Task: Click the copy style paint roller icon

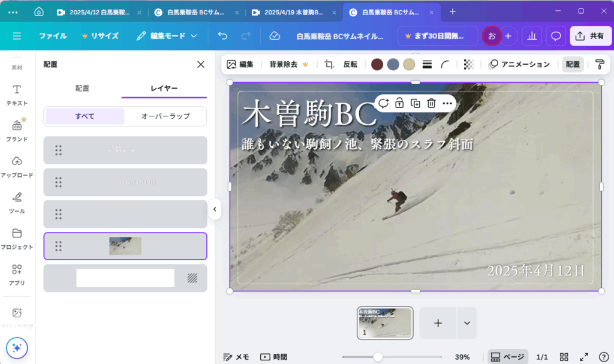Action: click(599, 65)
